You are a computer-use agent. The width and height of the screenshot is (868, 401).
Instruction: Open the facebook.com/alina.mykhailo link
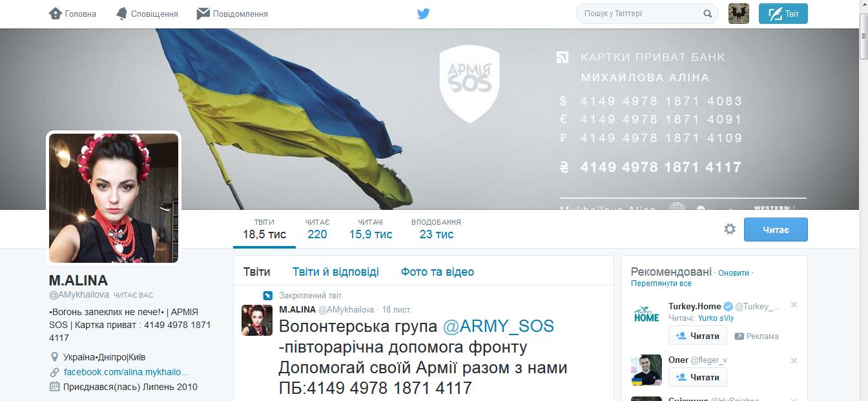click(127, 372)
